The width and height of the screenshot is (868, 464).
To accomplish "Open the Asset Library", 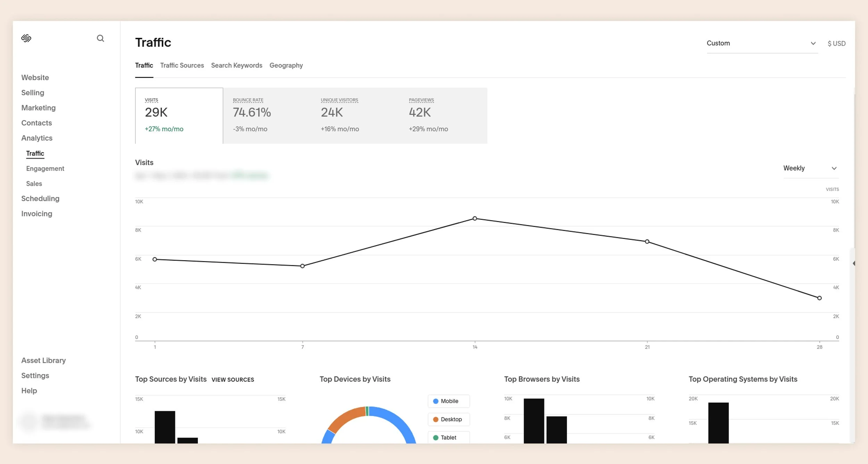I will (x=43, y=360).
